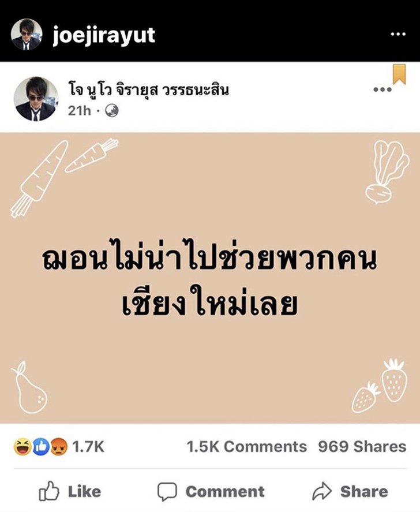Open the Instagram three-dot options menu
The height and width of the screenshot is (512, 420).
(398, 34)
